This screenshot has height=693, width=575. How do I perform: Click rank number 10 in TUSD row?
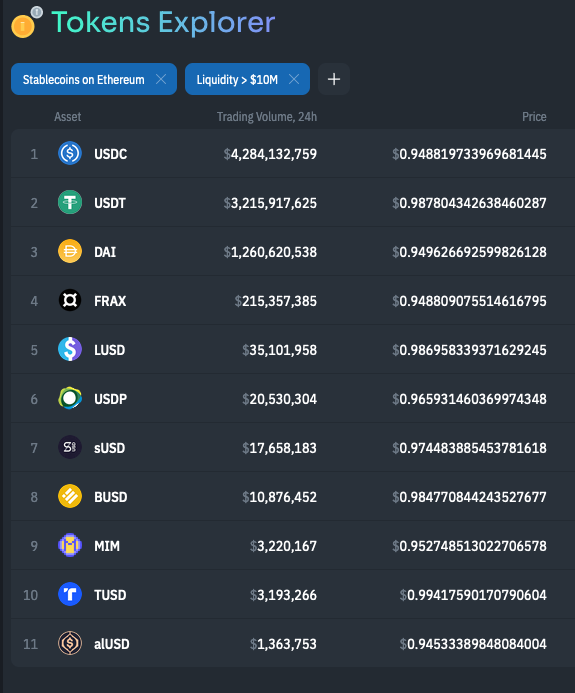(30, 595)
